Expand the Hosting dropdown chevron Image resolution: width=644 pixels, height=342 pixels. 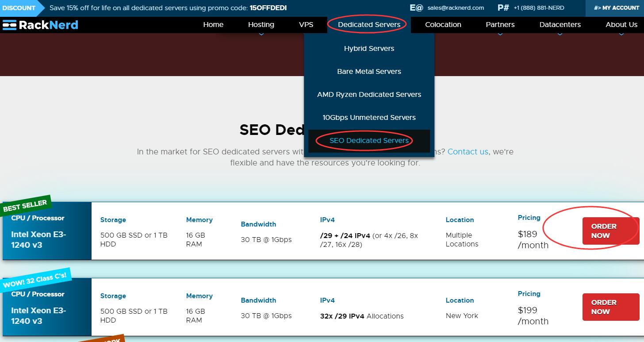[261, 34]
